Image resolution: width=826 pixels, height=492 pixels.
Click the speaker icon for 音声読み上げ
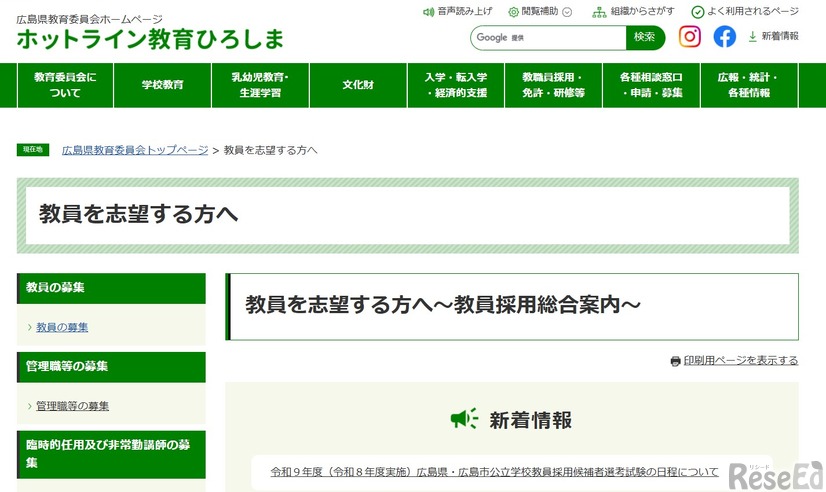click(x=428, y=12)
